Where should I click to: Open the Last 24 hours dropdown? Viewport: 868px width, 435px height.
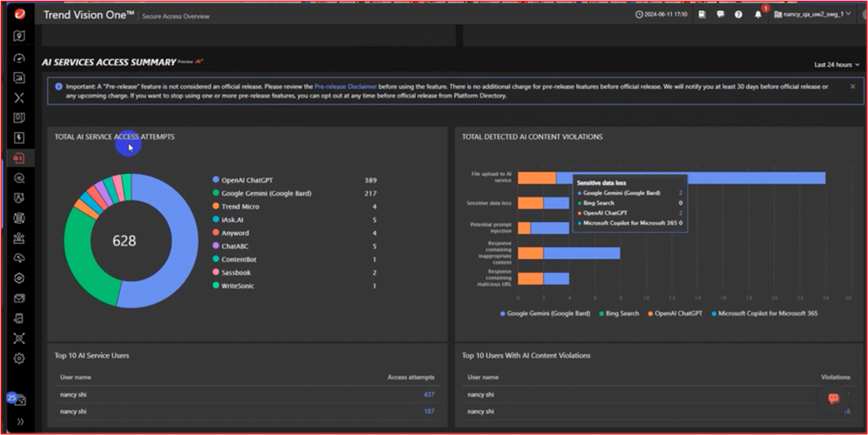(x=836, y=64)
